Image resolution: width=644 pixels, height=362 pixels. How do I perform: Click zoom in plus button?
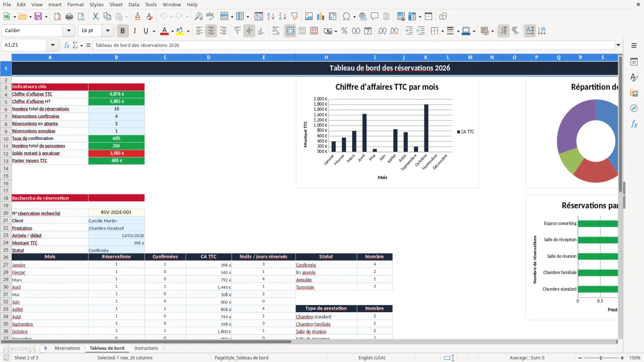pyautogui.click(x=622, y=358)
